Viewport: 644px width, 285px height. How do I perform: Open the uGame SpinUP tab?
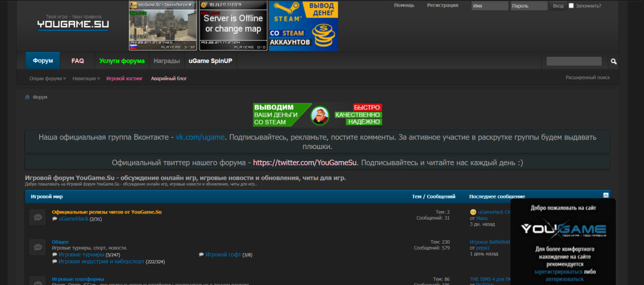211,60
